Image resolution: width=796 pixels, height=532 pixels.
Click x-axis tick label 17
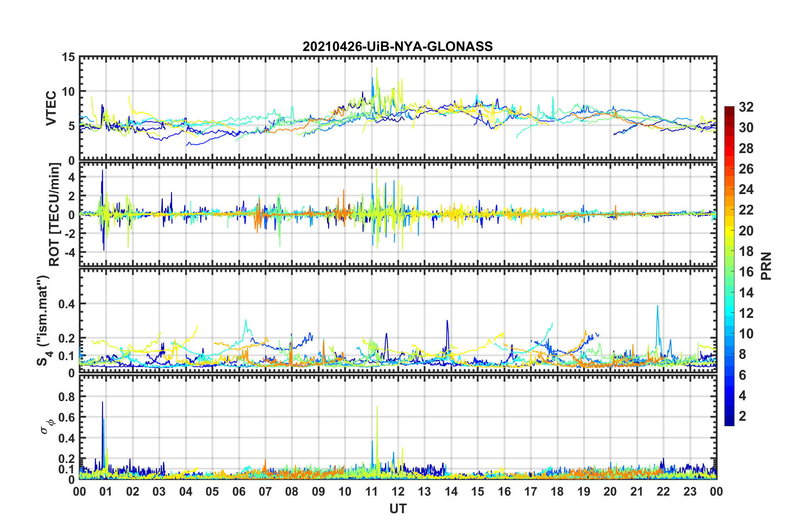tap(531, 491)
